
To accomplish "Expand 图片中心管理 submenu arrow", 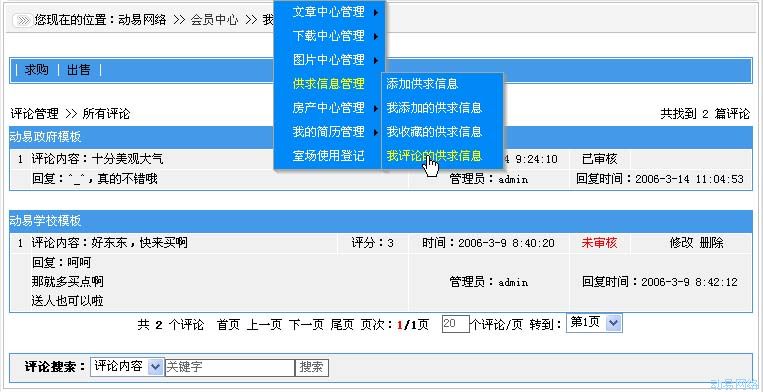I will (376, 60).
